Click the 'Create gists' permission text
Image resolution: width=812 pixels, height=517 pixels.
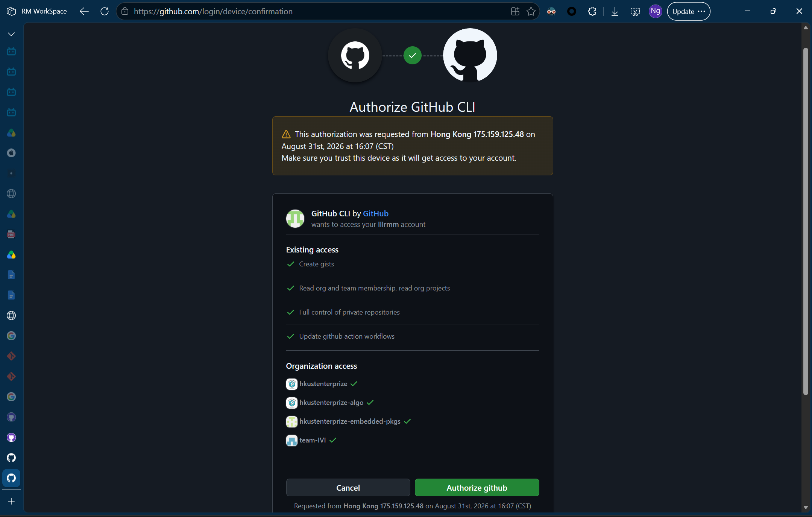tap(316, 264)
